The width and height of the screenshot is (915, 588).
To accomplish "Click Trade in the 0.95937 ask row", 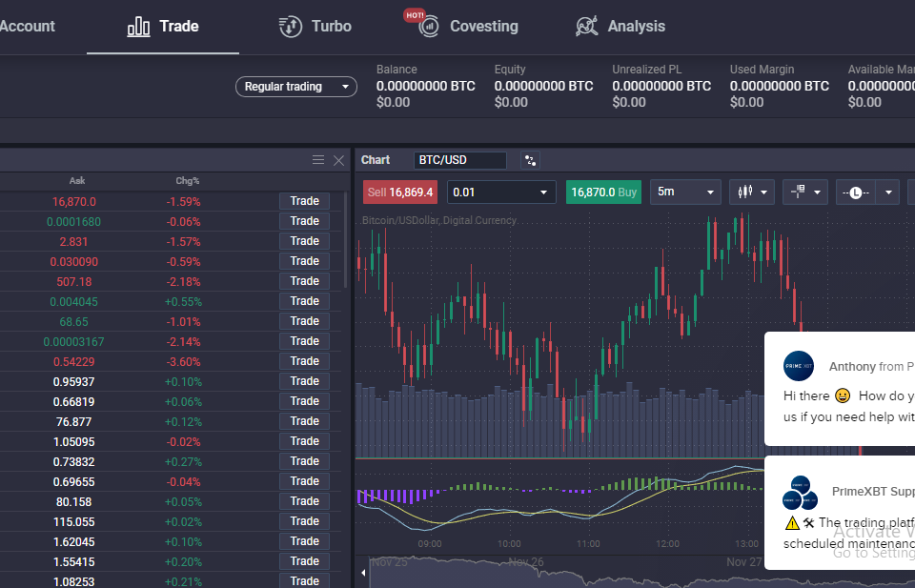I will point(305,381).
